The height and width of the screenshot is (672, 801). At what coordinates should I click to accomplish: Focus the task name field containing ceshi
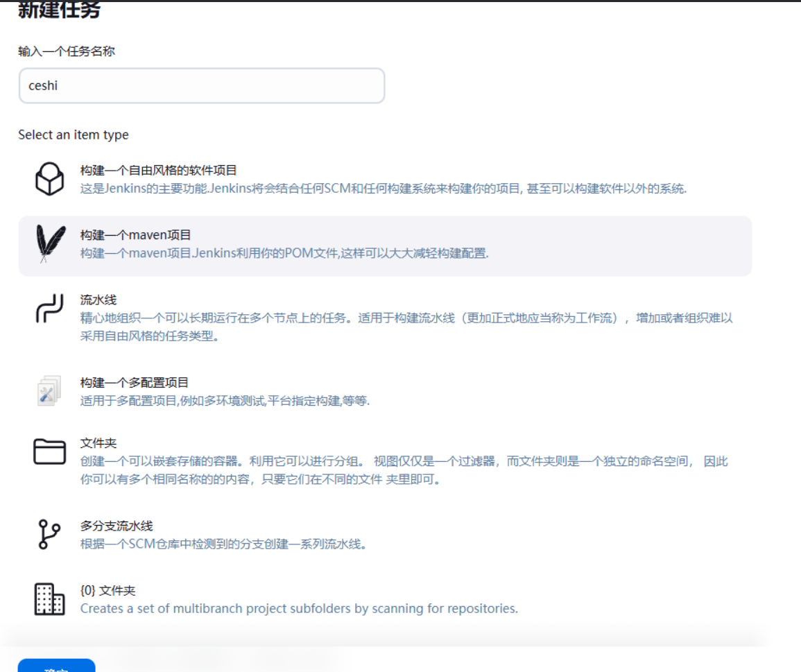pos(202,86)
